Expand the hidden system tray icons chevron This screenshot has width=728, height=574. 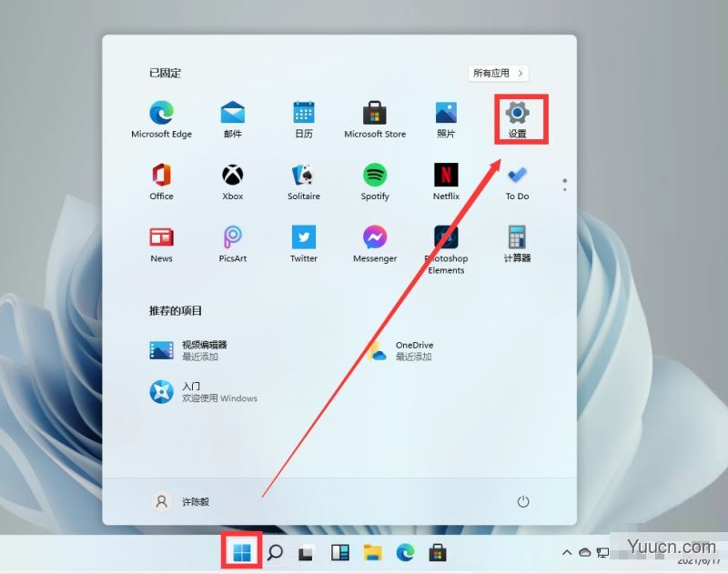click(x=566, y=552)
